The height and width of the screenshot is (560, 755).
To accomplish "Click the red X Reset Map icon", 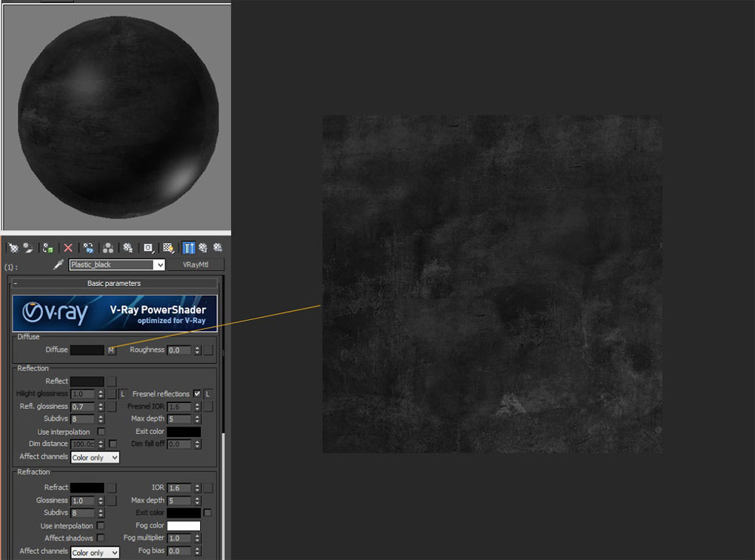I will (68, 248).
